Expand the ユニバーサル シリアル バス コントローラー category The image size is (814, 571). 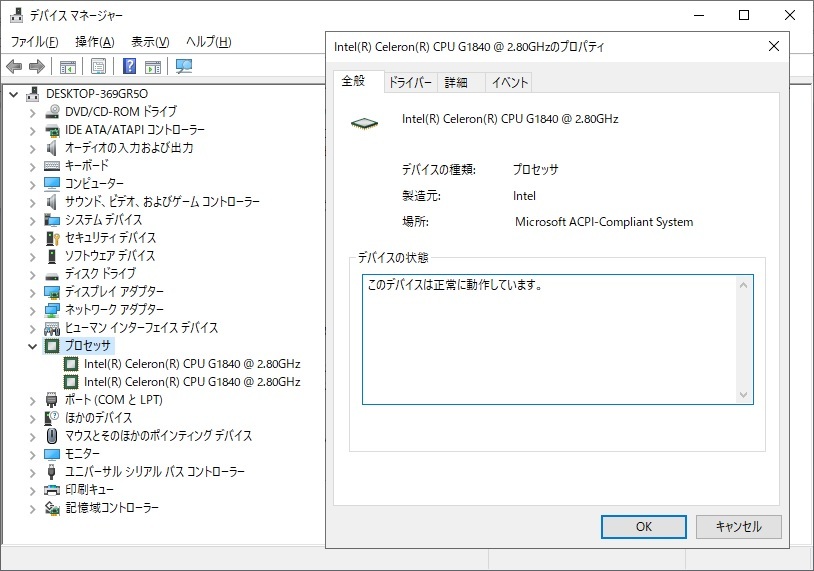click(x=33, y=472)
